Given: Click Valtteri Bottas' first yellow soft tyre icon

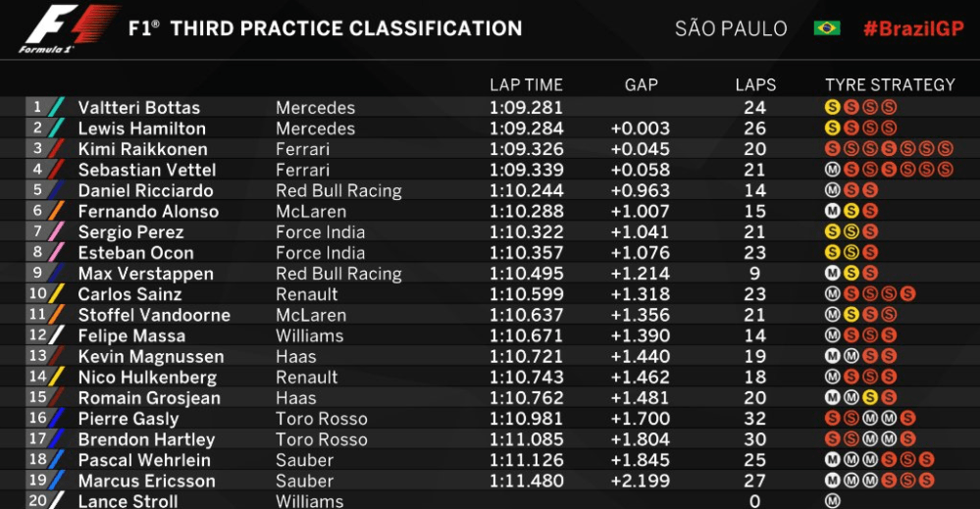Looking at the screenshot, I should tap(833, 108).
